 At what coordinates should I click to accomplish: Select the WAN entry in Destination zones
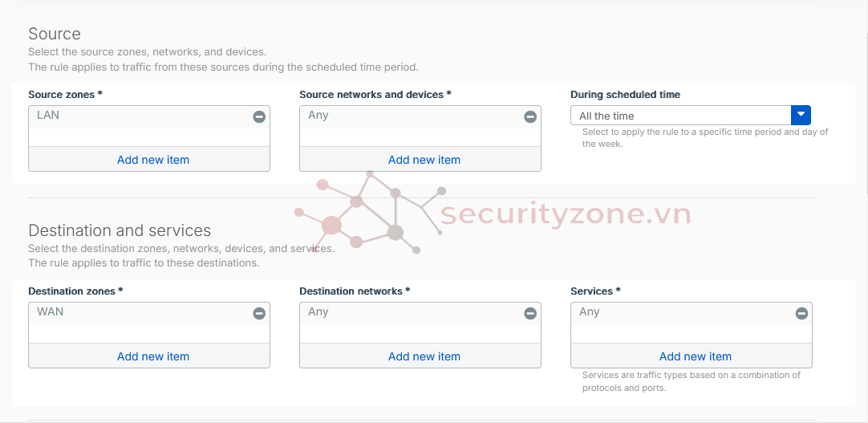click(x=50, y=312)
